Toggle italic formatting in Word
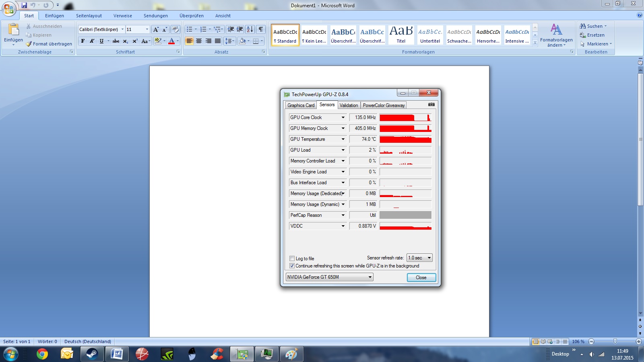Screen dimensions: 644x362 tap(92, 41)
